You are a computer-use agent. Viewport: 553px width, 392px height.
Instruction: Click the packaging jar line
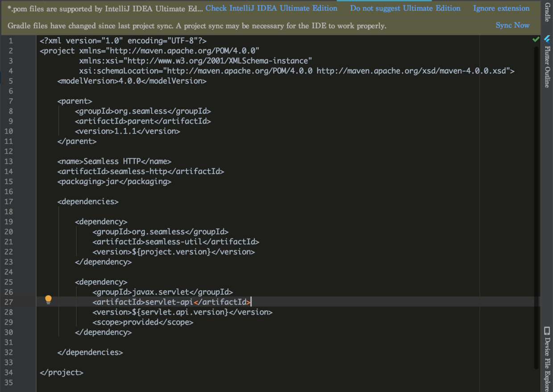click(114, 182)
